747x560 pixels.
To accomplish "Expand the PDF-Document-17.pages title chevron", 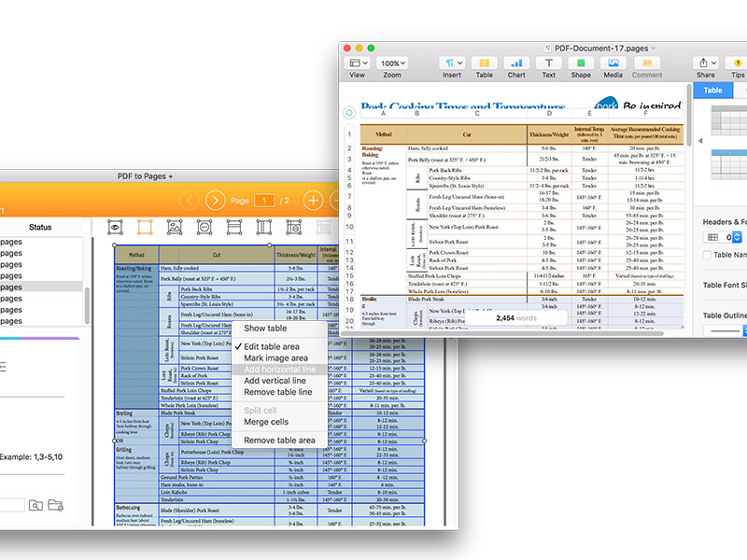I will (654, 49).
